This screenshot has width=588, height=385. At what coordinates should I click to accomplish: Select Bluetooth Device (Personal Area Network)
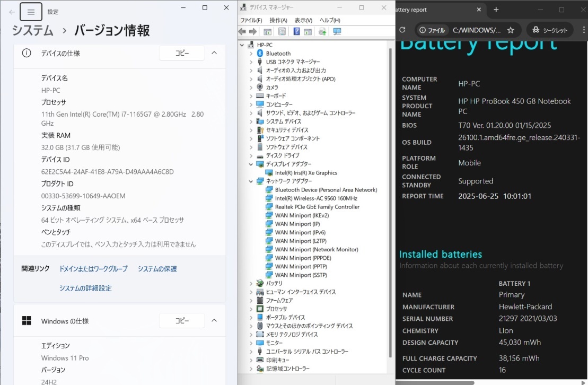(x=326, y=190)
